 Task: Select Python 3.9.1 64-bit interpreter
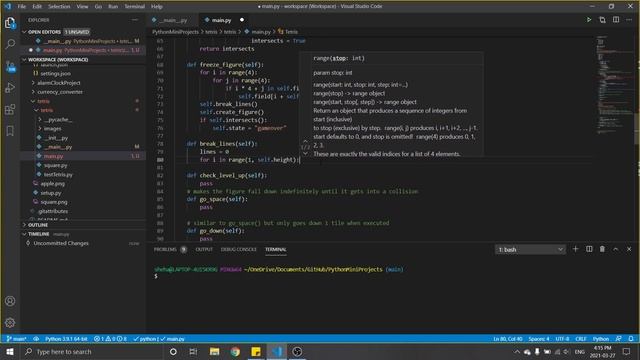point(66,339)
